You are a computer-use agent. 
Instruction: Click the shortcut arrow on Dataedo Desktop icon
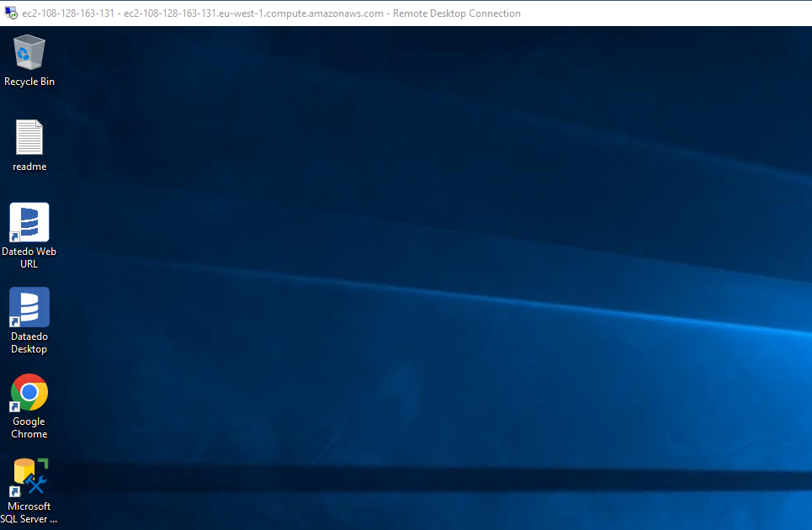(x=14, y=322)
